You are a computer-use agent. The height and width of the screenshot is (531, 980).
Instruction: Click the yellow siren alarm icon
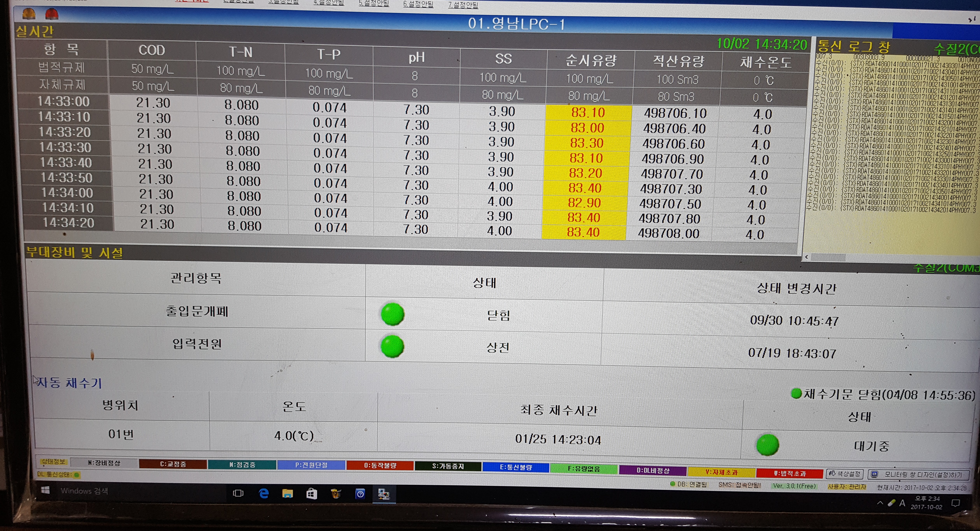click(29, 14)
